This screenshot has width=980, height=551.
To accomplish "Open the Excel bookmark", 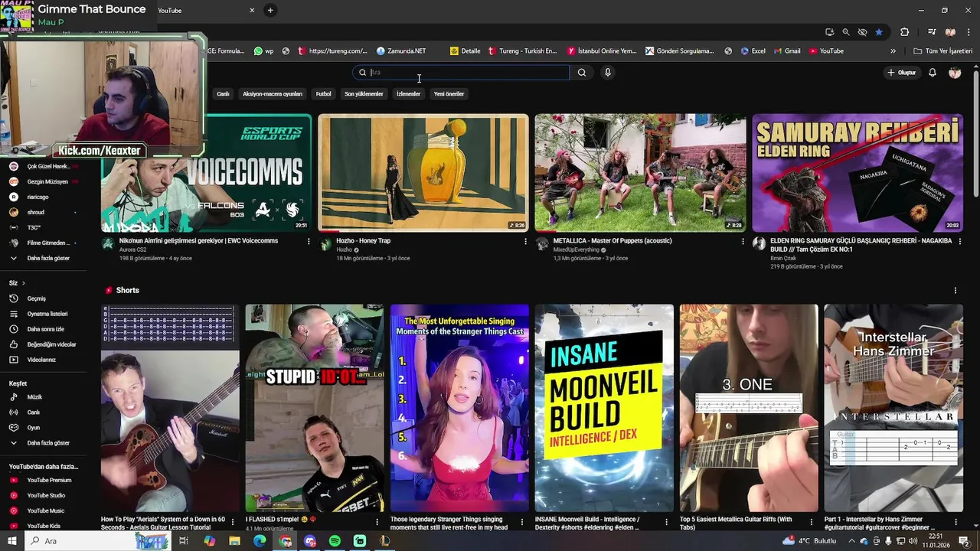I will (753, 51).
